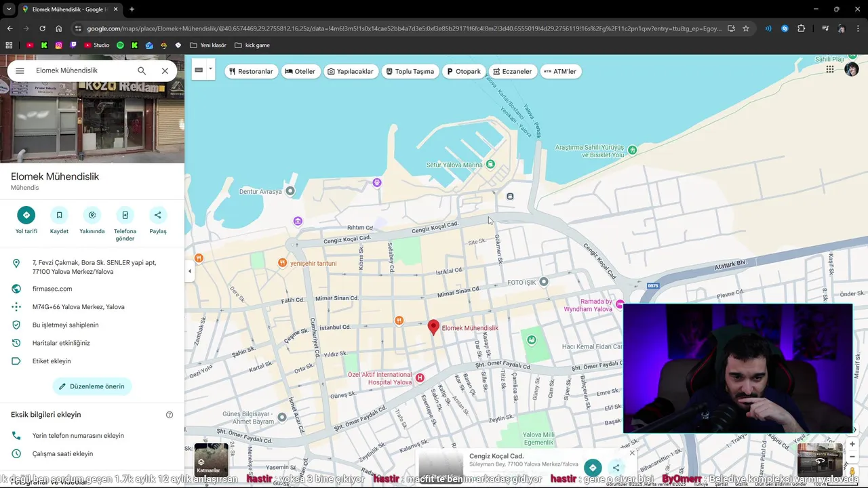Zoom in on the map
The image size is (868, 488).
tap(852, 445)
